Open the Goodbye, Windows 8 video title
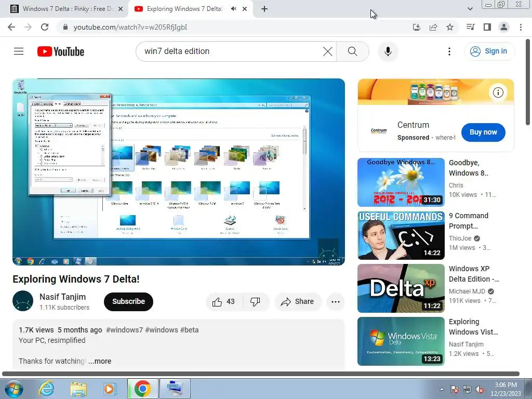The height and width of the screenshot is (399, 532). pos(468,168)
